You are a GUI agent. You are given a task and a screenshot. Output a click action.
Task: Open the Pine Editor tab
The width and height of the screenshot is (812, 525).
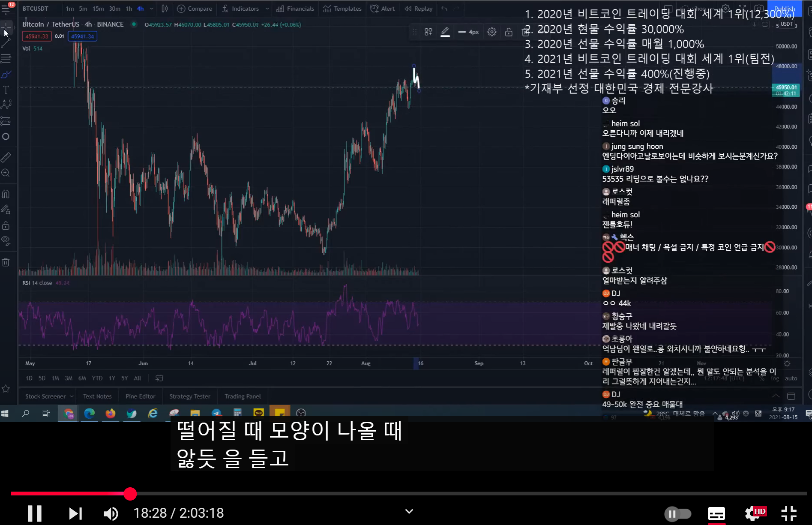click(x=141, y=396)
